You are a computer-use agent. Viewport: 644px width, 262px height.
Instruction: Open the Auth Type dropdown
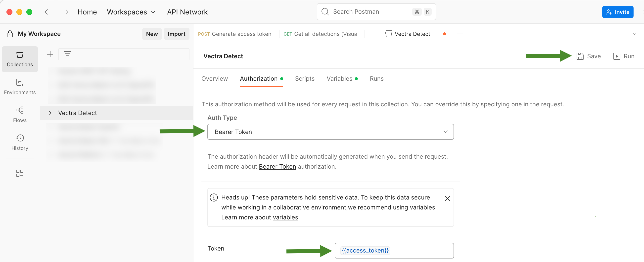pyautogui.click(x=330, y=132)
